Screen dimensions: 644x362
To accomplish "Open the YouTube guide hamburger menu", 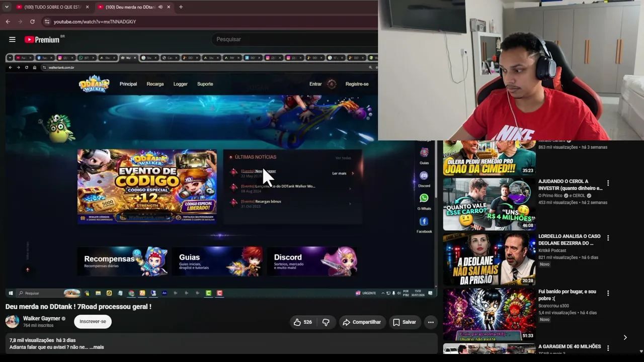I will tap(12, 39).
